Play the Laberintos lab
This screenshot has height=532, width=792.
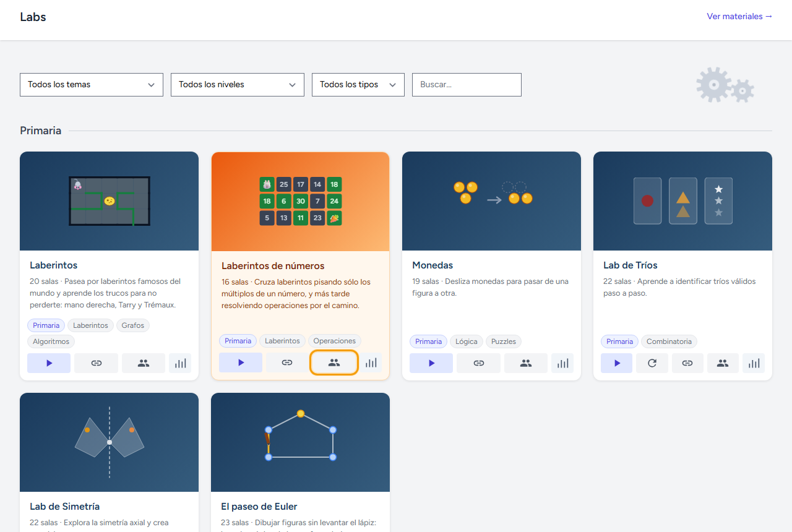49,363
